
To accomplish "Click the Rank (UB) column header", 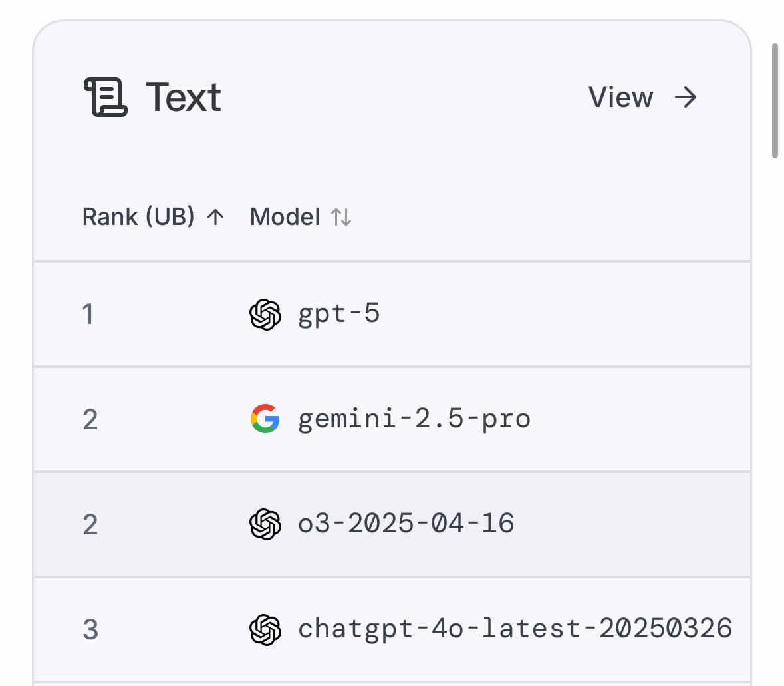I will point(138,217).
